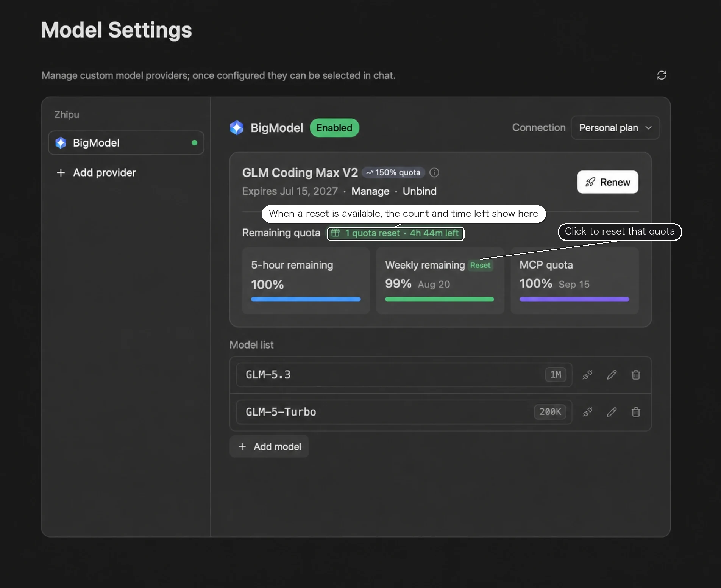The height and width of the screenshot is (588, 721).
Task: Click the gift icon in quota reset badge
Action: coord(336,233)
